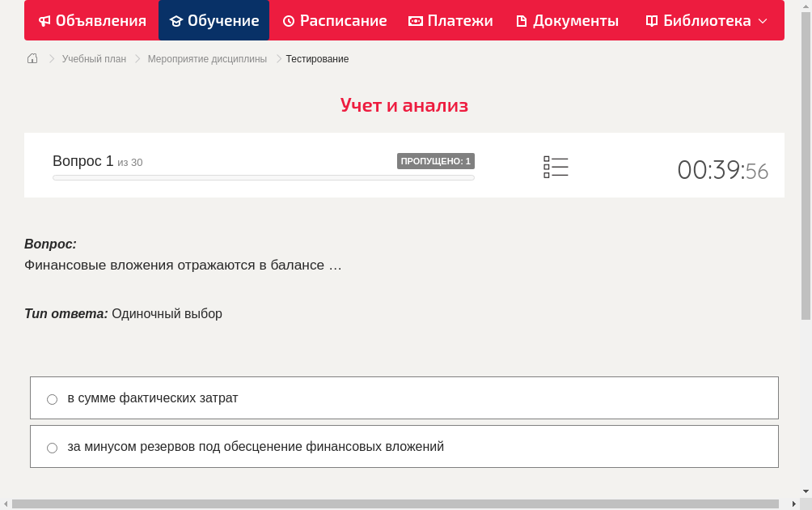Switch to the Платежи section
The height and width of the screenshot is (510, 812).
point(450,20)
